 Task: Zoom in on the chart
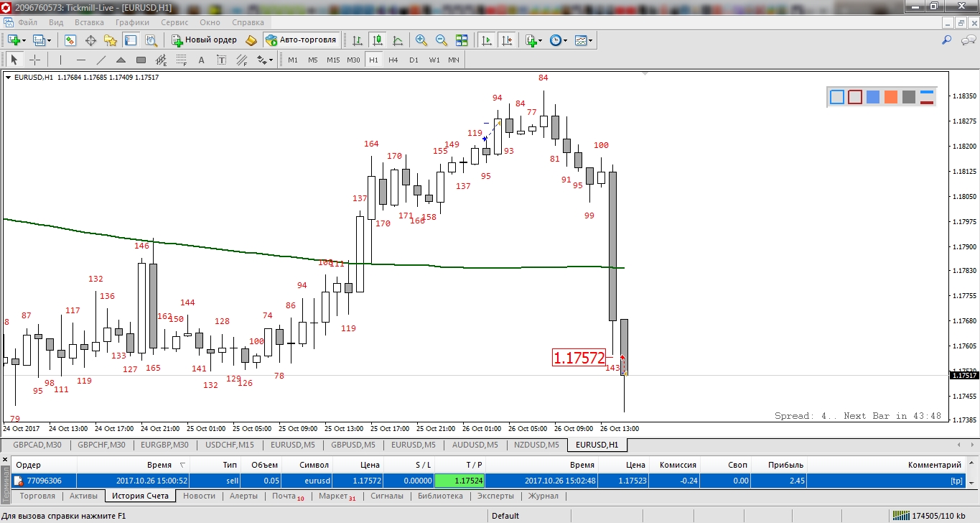point(421,40)
